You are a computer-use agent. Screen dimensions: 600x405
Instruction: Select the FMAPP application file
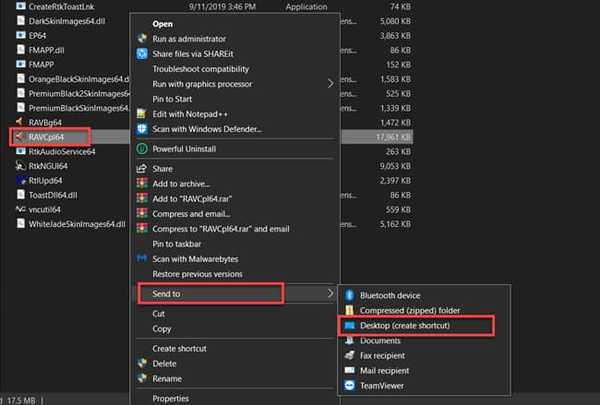coord(41,64)
